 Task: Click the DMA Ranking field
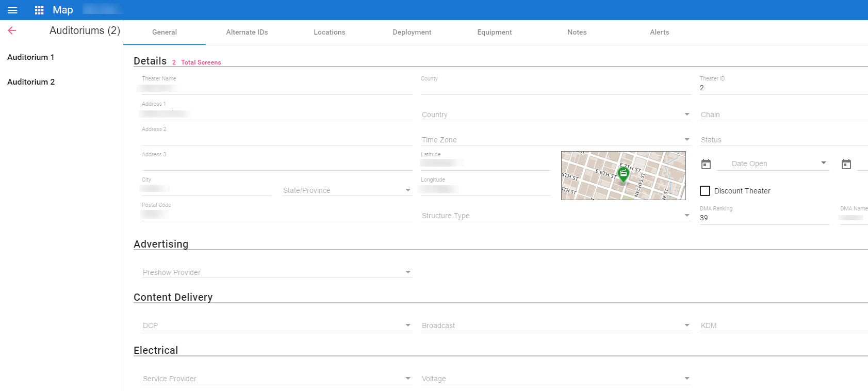(x=763, y=218)
